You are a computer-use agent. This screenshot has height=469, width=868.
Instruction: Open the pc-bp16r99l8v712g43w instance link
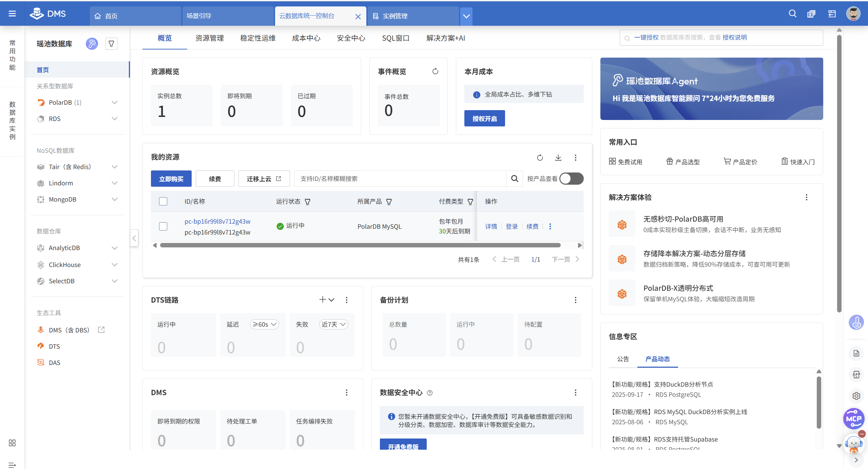click(217, 221)
